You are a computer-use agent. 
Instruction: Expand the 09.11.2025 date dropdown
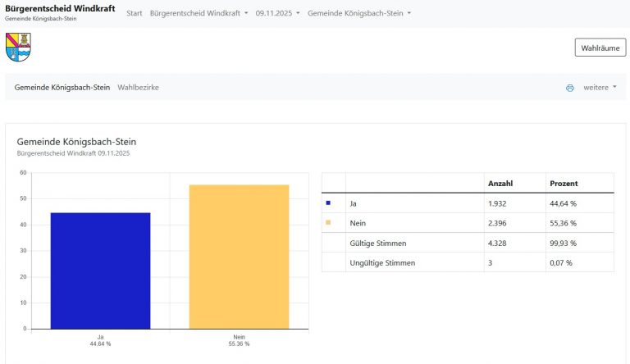tap(277, 14)
